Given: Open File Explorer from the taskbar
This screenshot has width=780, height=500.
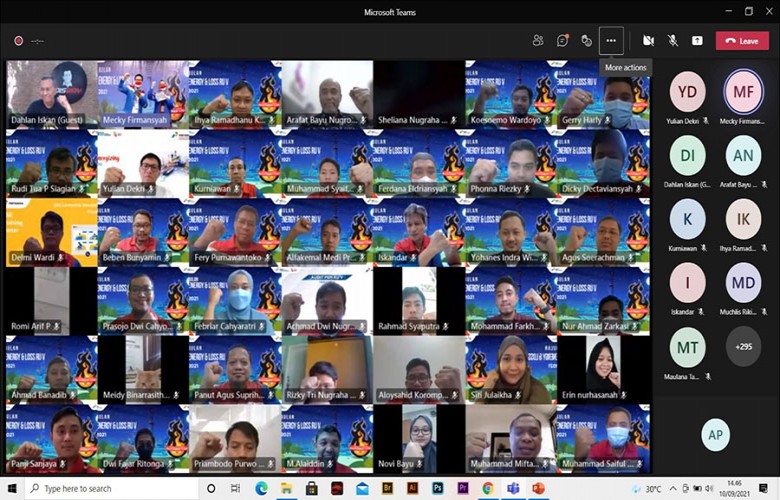Looking at the screenshot, I should click(287, 489).
